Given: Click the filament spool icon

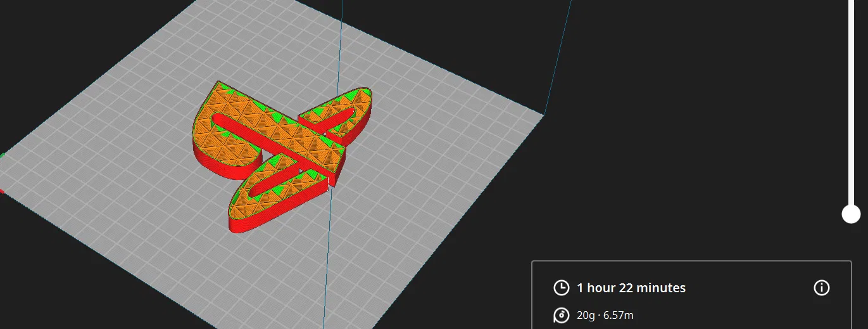Looking at the screenshot, I should pos(561,315).
